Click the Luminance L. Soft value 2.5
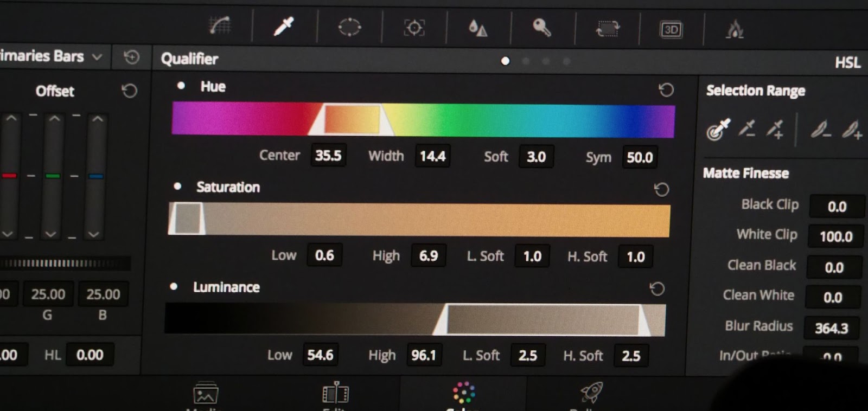Image resolution: width=868 pixels, height=411 pixels. 527,356
